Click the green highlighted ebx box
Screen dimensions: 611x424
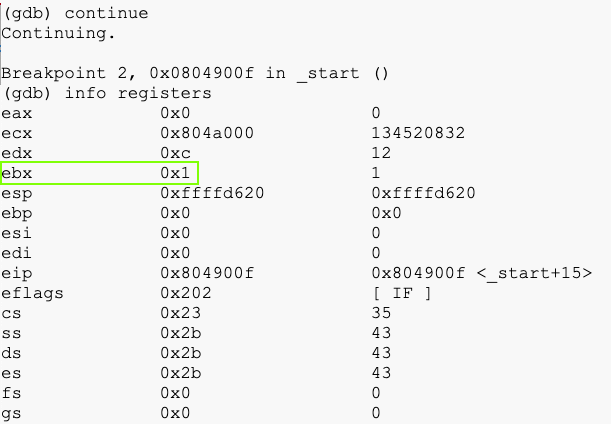click(x=100, y=173)
